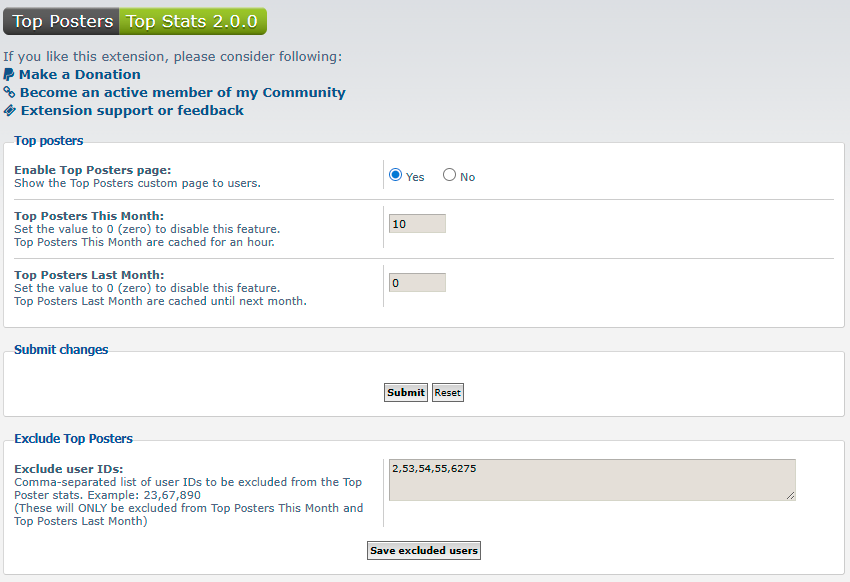The image size is (850, 582).
Task: Click the Top Posters dark badge label
Action: coord(62,21)
